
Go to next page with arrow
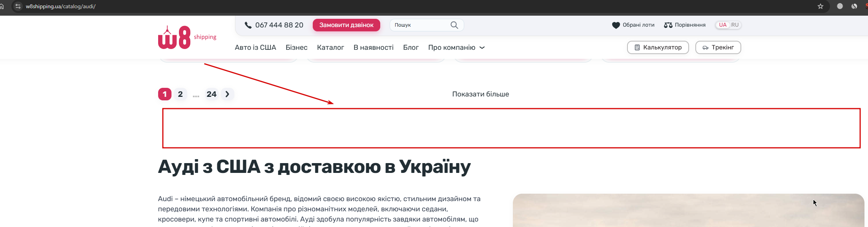pyautogui.click(x=227, y=94)
